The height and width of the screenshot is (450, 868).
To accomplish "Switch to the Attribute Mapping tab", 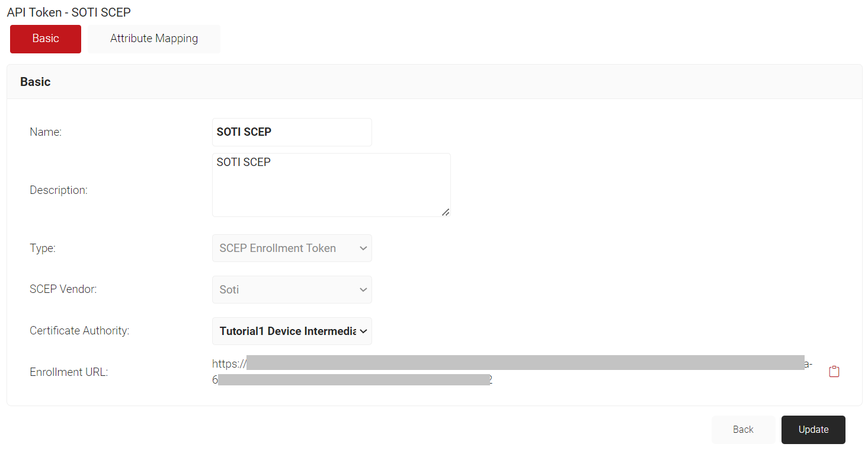I will pyautogui.click(x=154, y=39).
